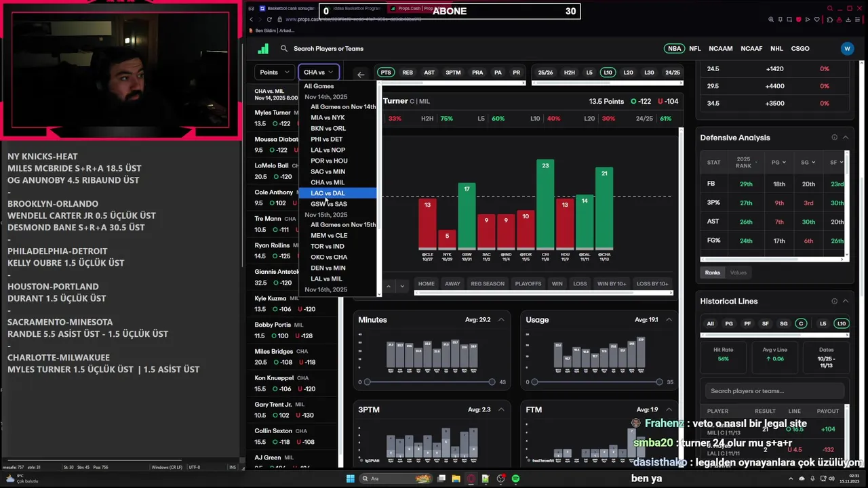Click the browser back navigation arrow
The width and height of the screenshot is (868, 488).
point(251,20)
